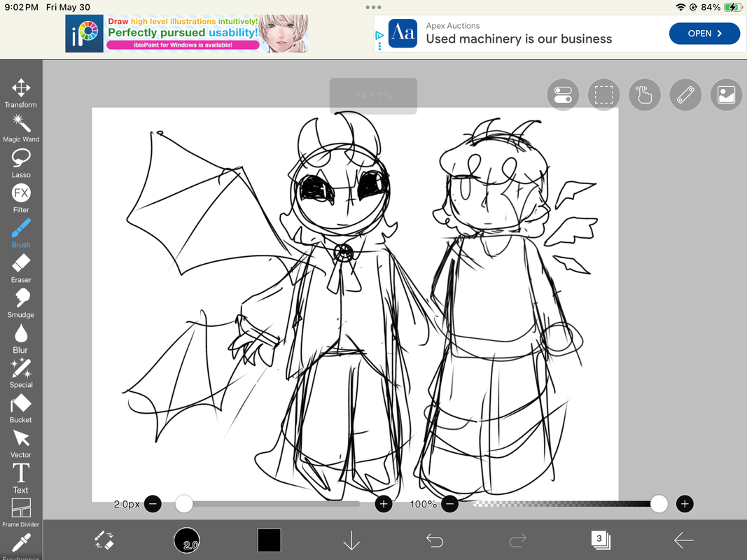
Task: Click 'Used machinery is our business' text
Action: pyautogui.click(x=519, y=39)
